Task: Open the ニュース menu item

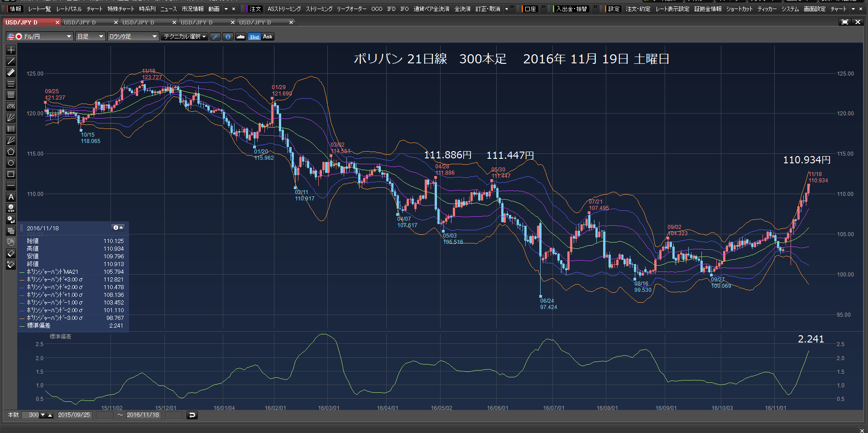Action: point(168,9)
